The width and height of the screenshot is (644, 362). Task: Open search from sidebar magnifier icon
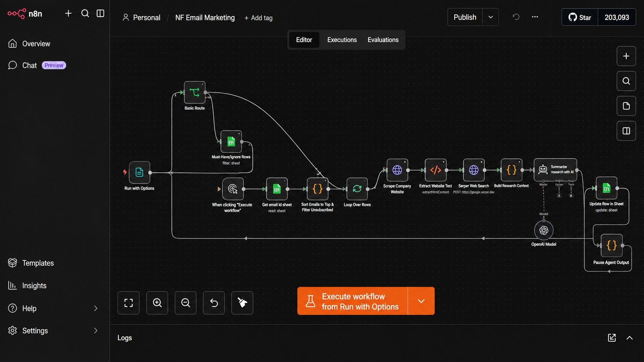[85, 13]
